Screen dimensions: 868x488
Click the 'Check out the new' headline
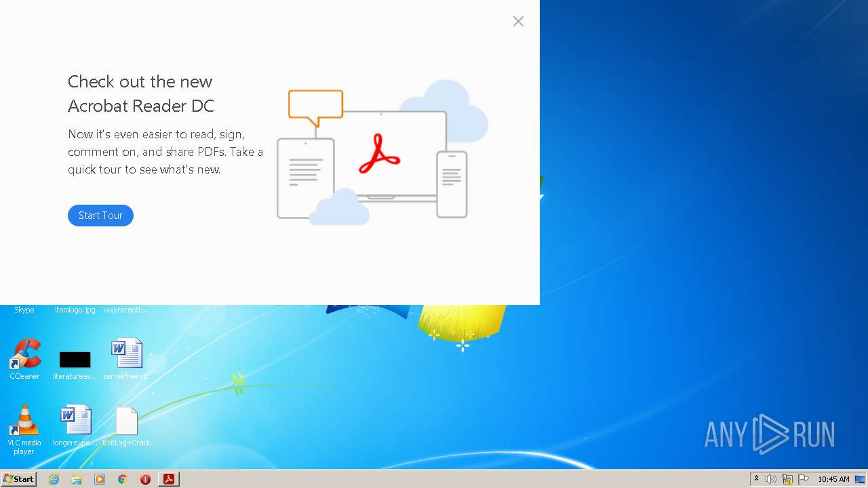tap(140, 81)
